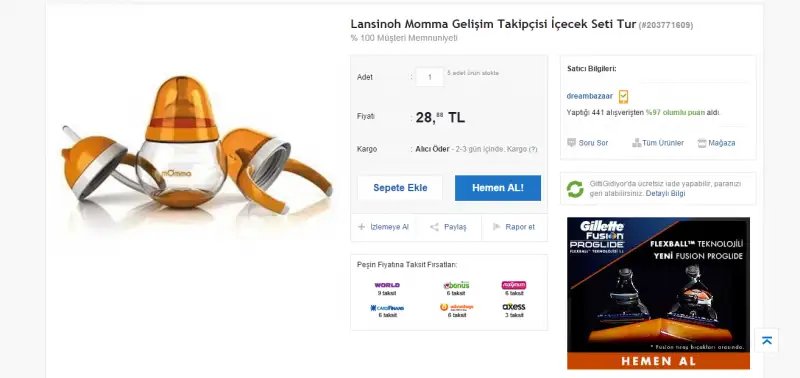
Task: Click the back-to-top arrow icon
Action: pos(766,341)
